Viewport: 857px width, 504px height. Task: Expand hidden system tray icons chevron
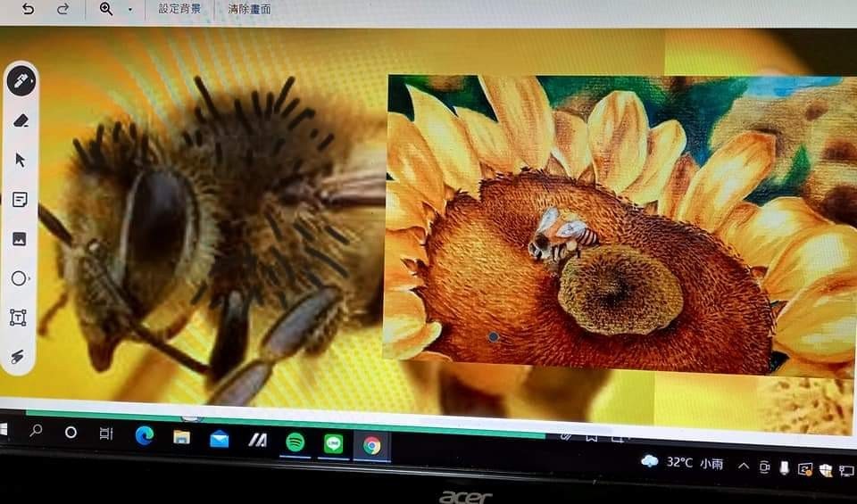pos(744,466)
